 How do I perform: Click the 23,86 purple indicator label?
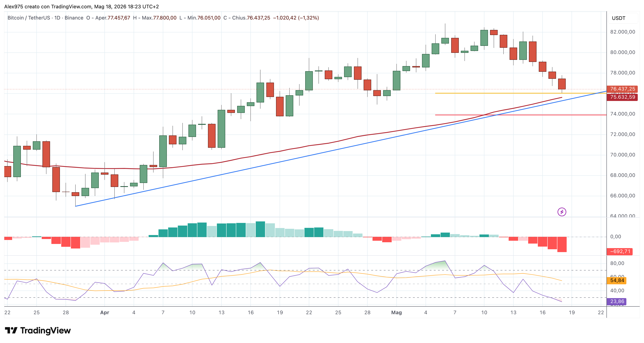coord(617,301)
